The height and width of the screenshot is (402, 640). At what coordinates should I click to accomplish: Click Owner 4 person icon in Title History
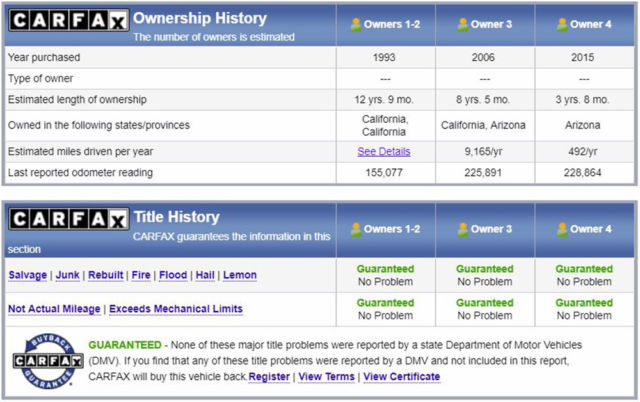point(562,229)
